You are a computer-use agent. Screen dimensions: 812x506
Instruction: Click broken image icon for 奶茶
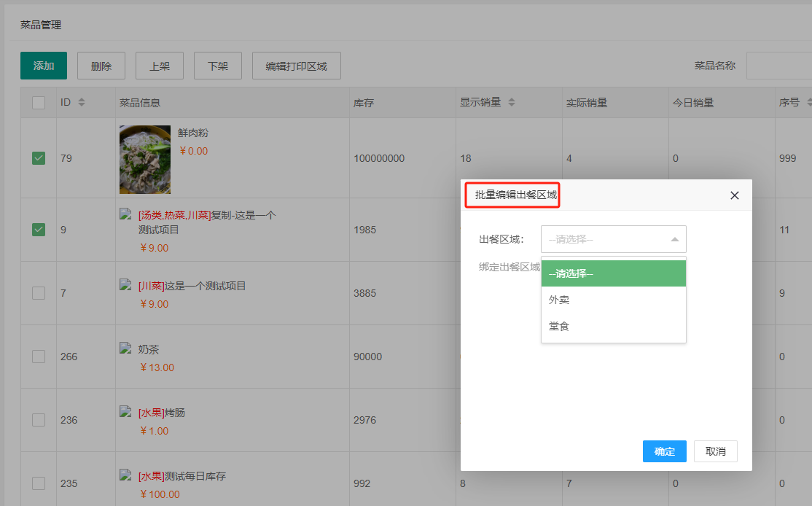pos(126,349)
